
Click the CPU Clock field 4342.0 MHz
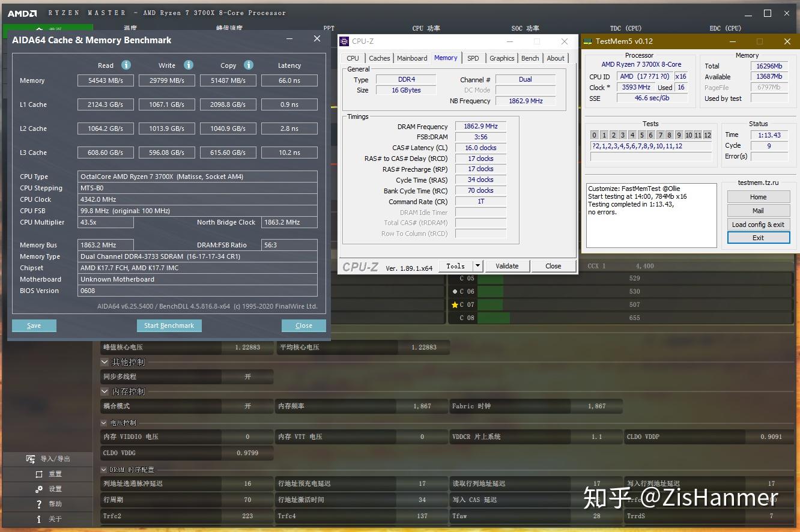click(x=198, y=199)
